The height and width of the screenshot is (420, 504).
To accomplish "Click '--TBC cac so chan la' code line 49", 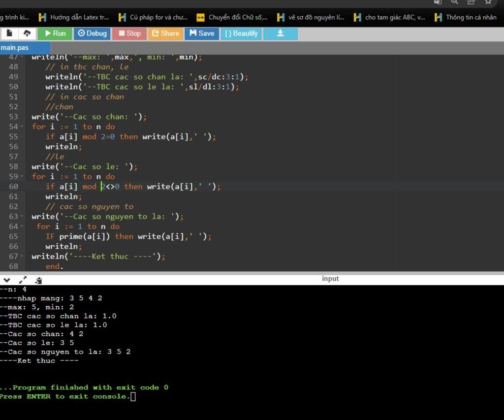I will pyautogui.click(x=147, y=77).
